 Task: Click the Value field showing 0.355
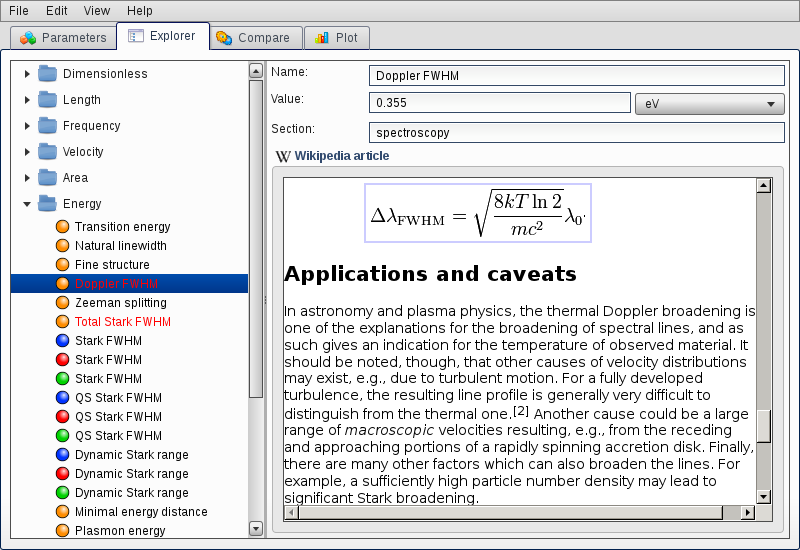pyautogui.click(x=500, y=103)
